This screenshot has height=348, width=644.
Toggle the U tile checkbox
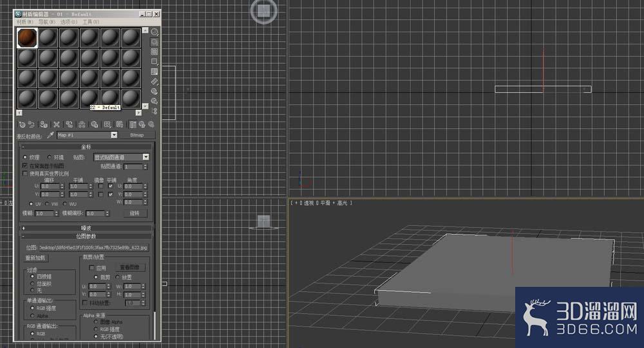111,187
